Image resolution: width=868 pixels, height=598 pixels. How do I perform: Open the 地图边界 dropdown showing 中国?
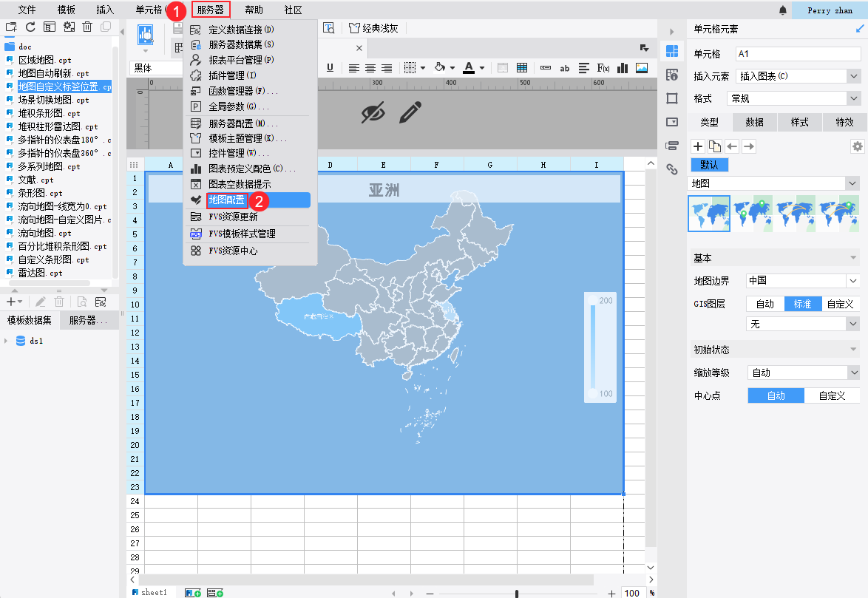802,280
